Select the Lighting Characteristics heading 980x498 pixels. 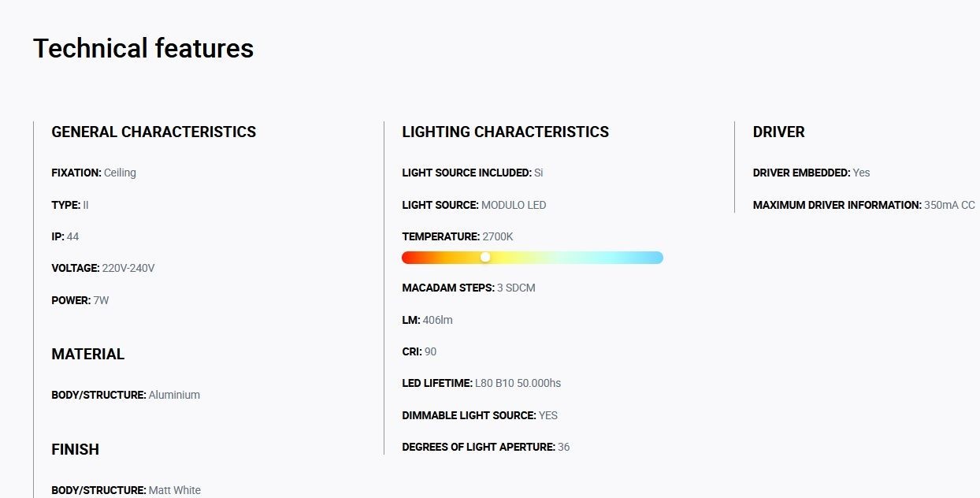pyautogui.click(x=505, y=132)
